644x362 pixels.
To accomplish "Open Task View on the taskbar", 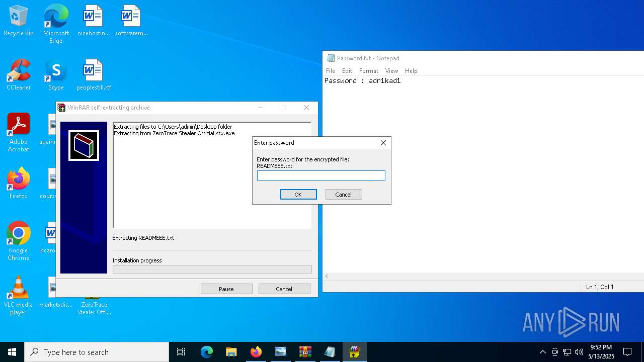I will click(181, 352).
